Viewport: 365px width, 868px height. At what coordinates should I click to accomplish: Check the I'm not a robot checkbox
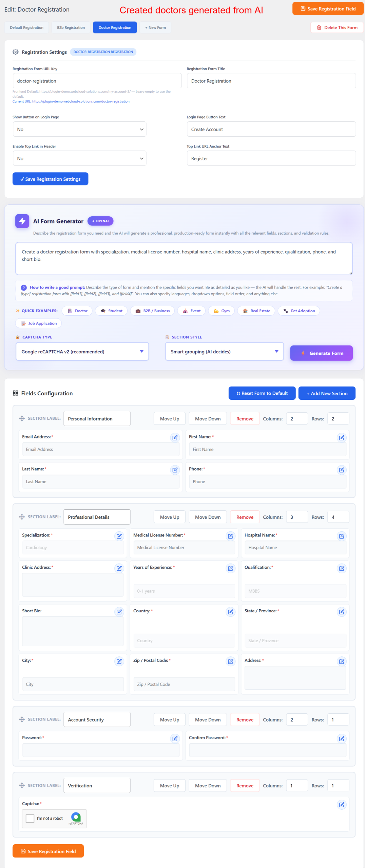[30, 818]
